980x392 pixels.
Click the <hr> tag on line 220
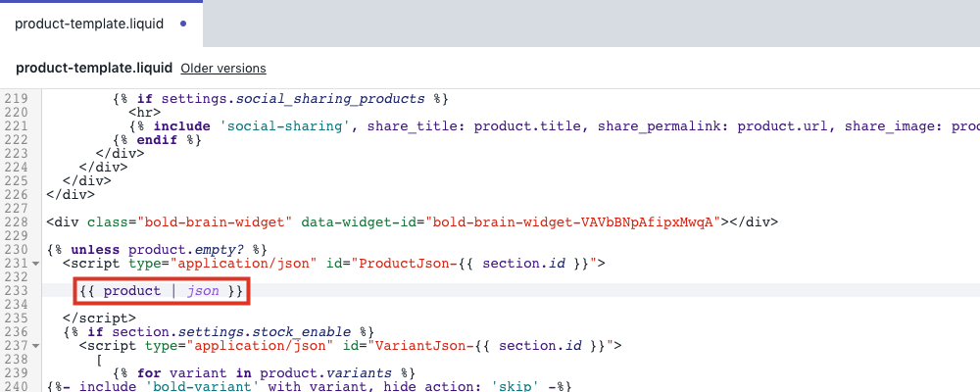[144, 113]
